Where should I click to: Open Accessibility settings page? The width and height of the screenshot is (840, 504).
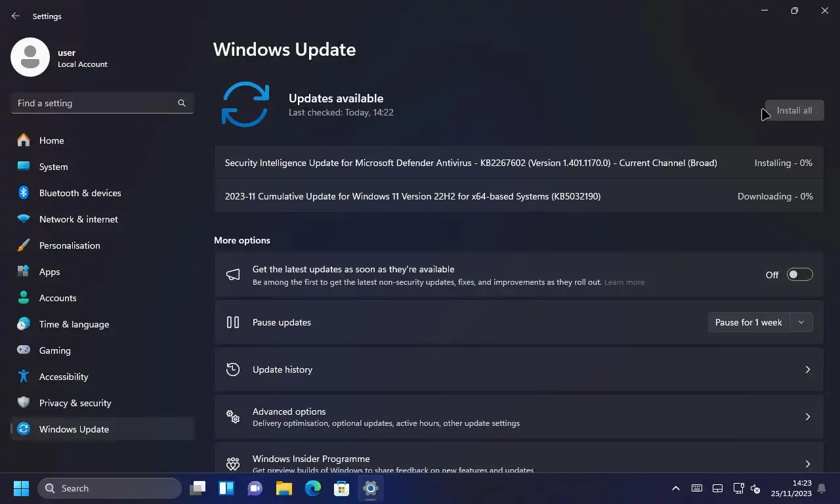point(102,377)
